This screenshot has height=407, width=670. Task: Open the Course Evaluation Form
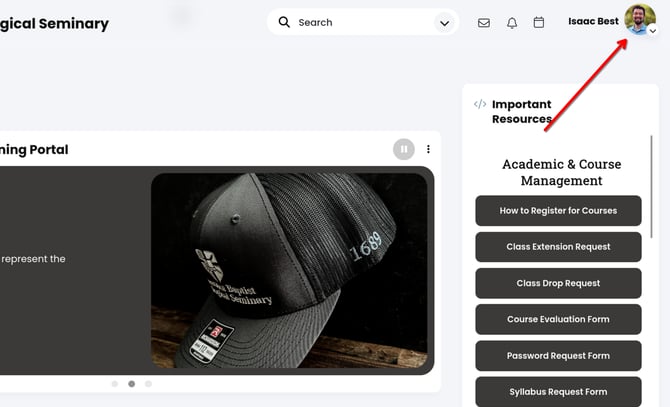point(558,319)
